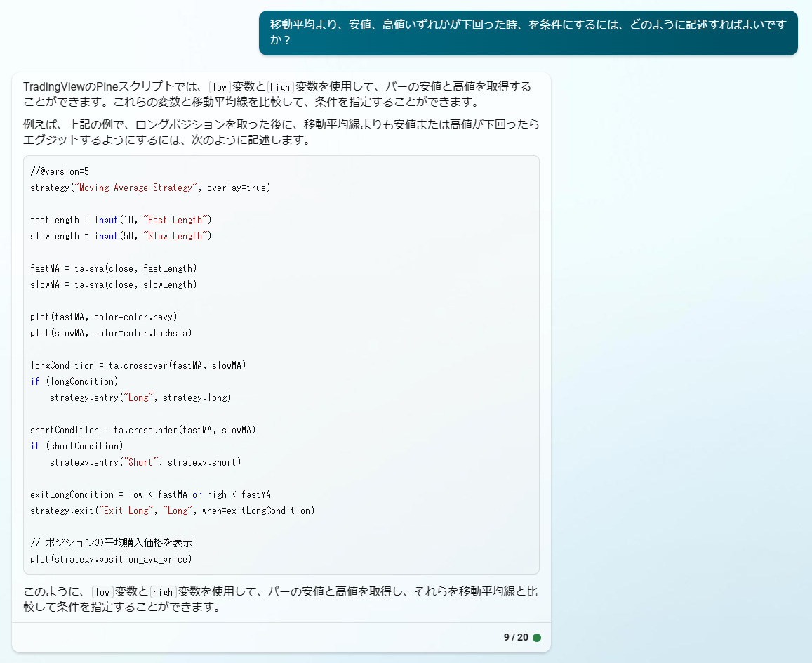The height and width of the screenshot is (663, 812).
Task: Click the plot line with color.navy
Action: (x=103, y=317)
